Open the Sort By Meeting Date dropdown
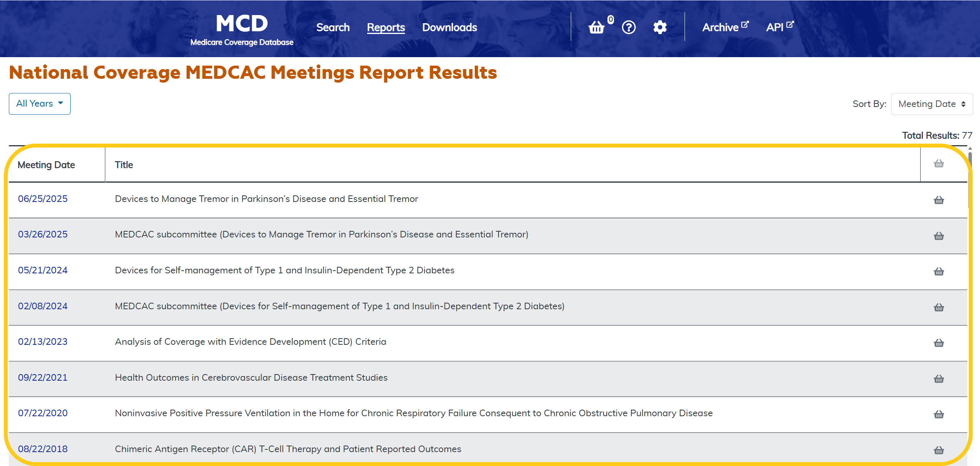This screenshot has height=466, width=980. point(931,104)
